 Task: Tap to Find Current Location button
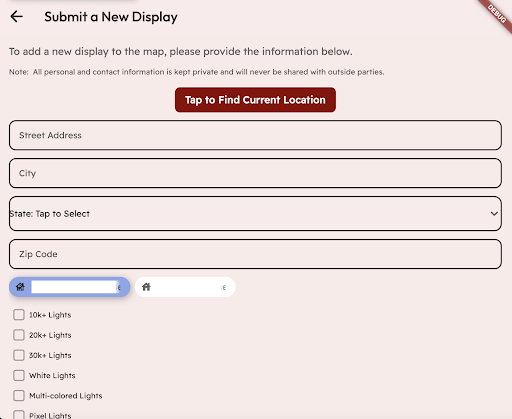coord(255,100)
